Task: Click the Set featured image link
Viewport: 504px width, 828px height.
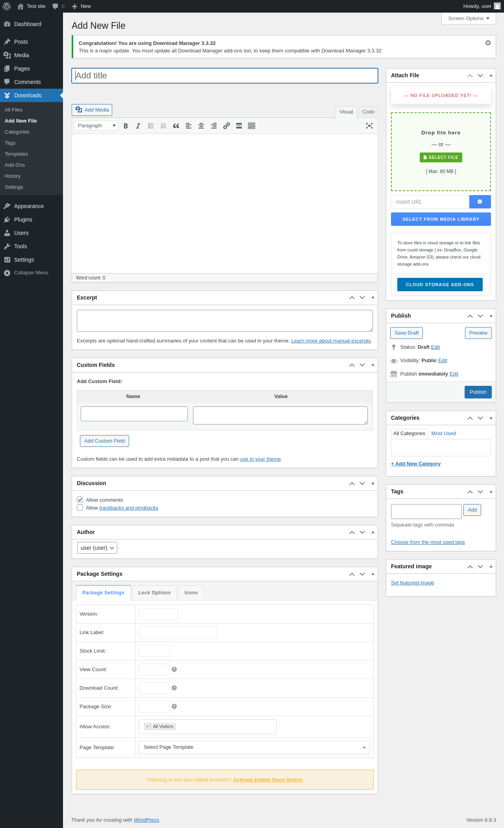Action: click(x=413, y=583)
